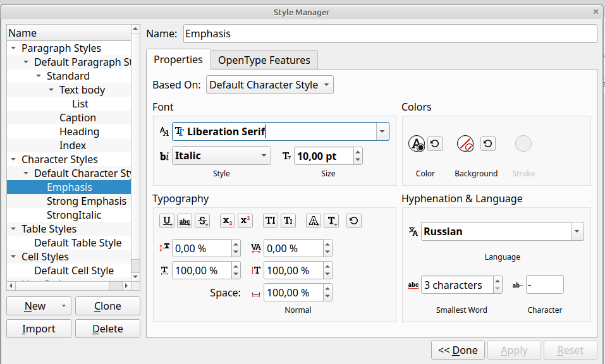Click the Outline text button
Screen dimensions: 605x364
pyautogui.click(x=314, y=221)
